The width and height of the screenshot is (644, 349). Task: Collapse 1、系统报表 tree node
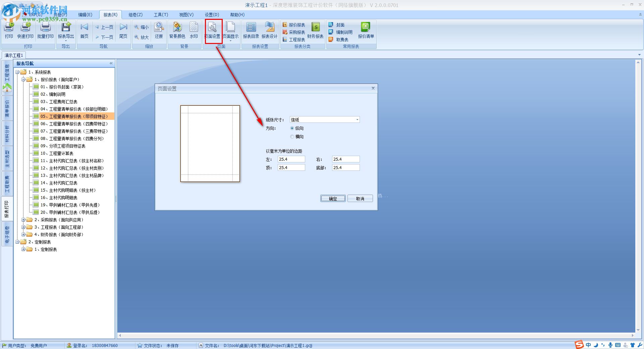17,72
